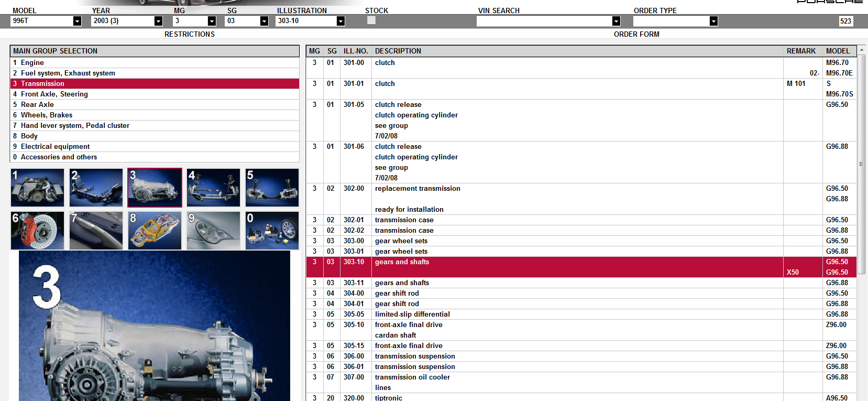Viewport: 868px width, 401px height.
Task: Click brake disc thumbnail number 6
Action: [37, 231]
